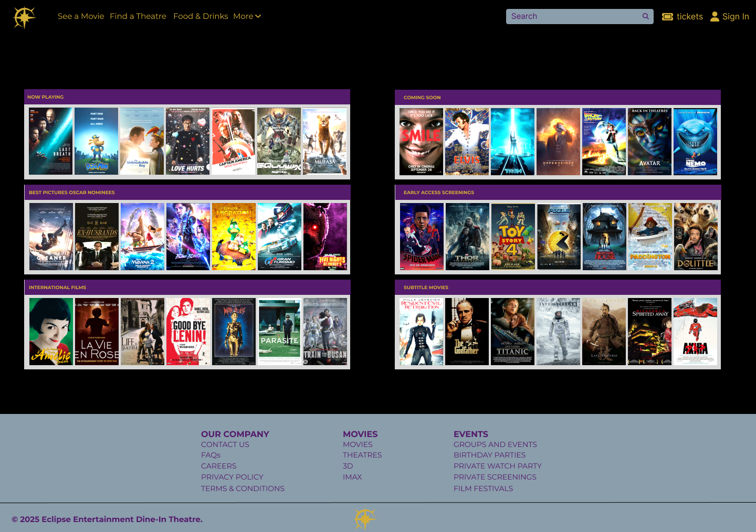The height and width of the screenshot is (532, 756).
Task: Open the Parasite movie poster
Action: [x=279, y=332]
